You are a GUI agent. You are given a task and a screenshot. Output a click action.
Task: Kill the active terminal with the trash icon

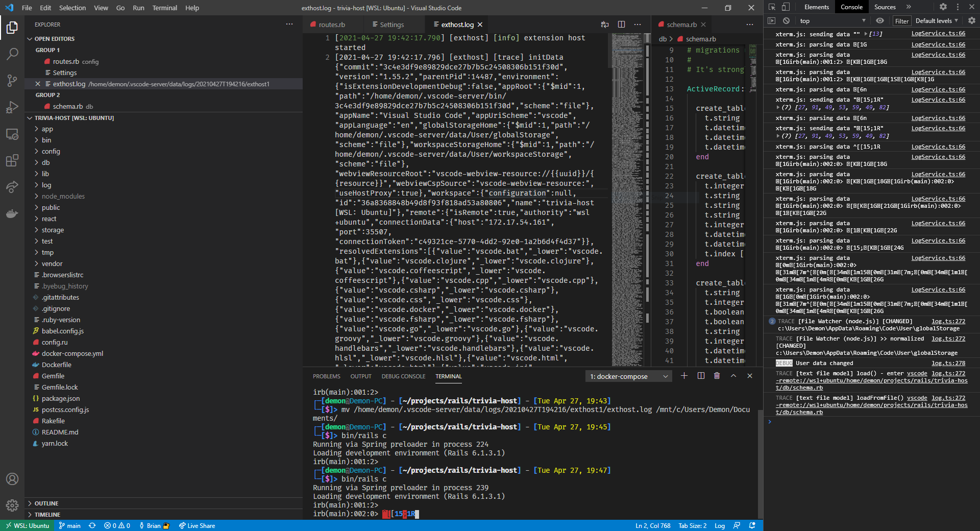717,376
